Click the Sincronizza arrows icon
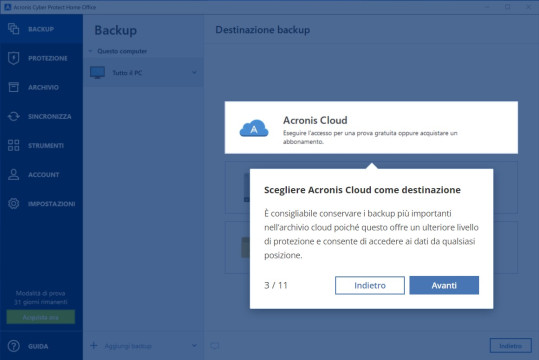Screen dimensions: 539x360 (x=13, y=116)
